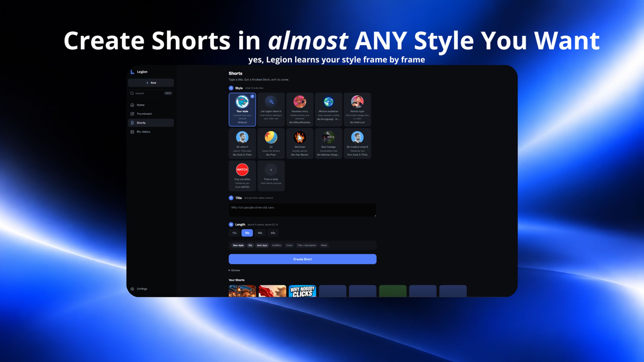Click the Create Short button
This screenshot has height=362, width=644.
pos(302,259)
